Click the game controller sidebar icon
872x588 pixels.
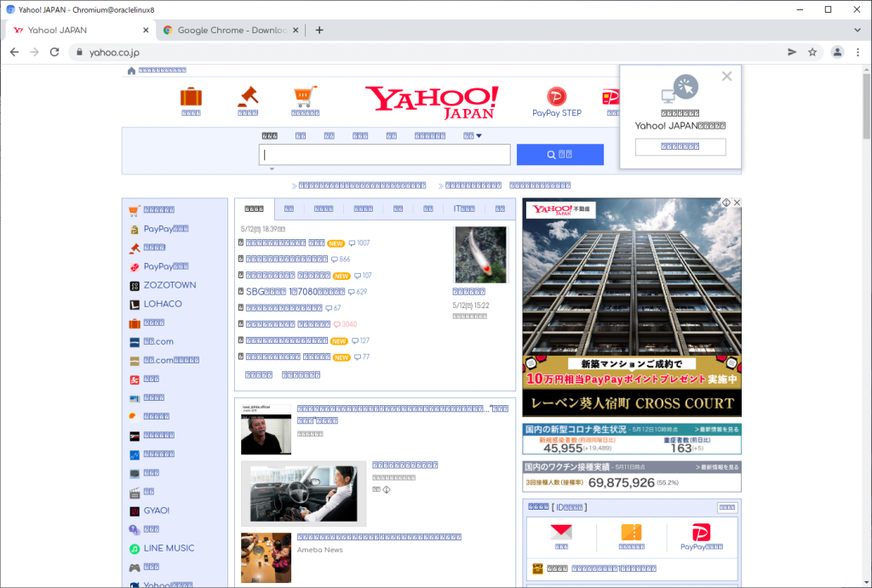[134, 568]
